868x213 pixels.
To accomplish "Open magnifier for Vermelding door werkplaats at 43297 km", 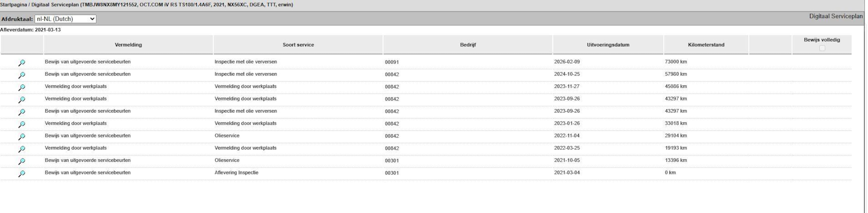I will (x=21, y=100).
